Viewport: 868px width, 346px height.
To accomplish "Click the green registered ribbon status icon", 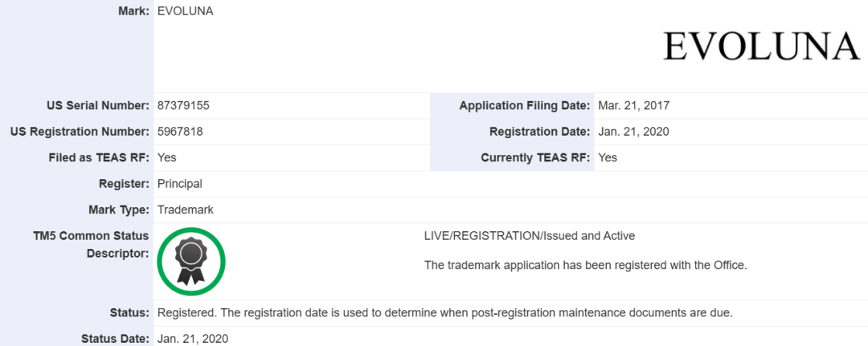I will [190, 262].
